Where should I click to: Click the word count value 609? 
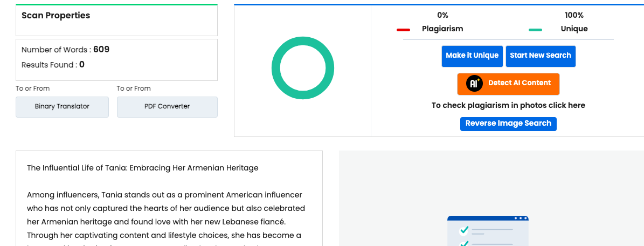point(101,50)
